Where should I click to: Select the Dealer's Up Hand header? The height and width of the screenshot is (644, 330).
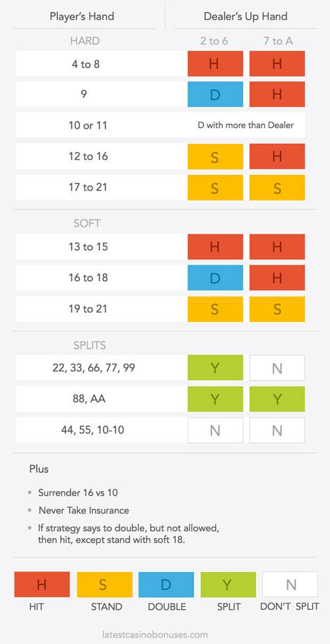[x=246, y=16]
